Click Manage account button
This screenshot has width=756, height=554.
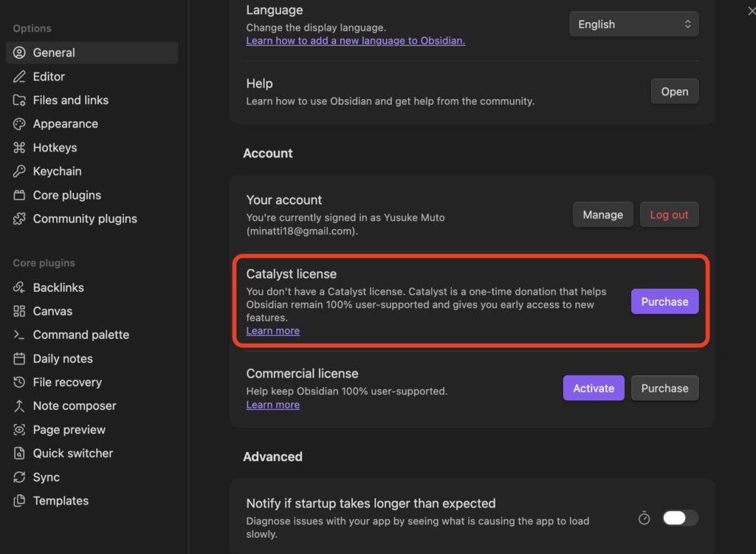click(602, 215)
